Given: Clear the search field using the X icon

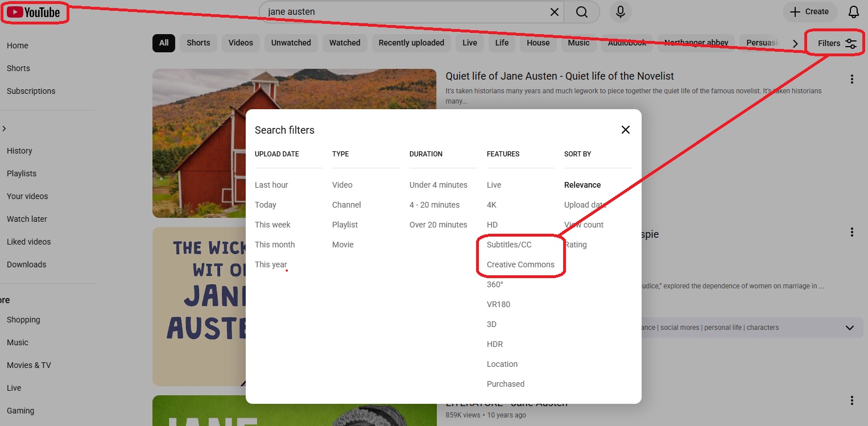Looking at the screenshot, I should [554, 11].
